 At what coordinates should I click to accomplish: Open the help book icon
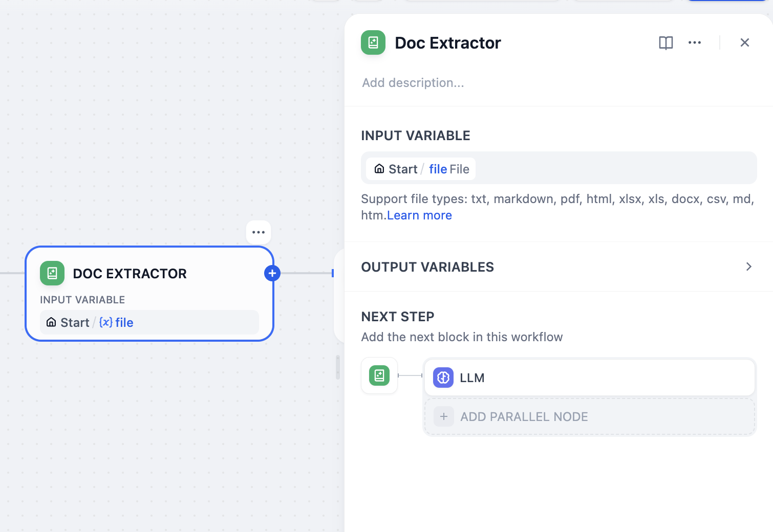click(665, 42)
